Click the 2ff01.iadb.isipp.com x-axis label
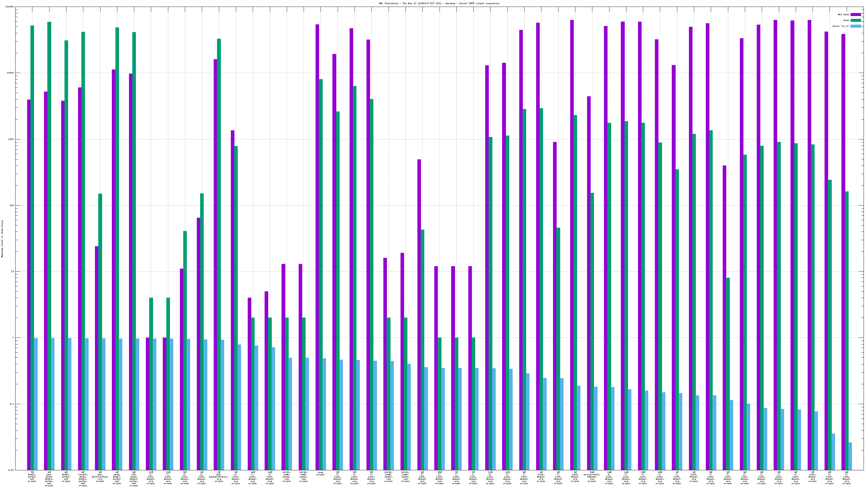868x488 pixels. pos(405,477)
